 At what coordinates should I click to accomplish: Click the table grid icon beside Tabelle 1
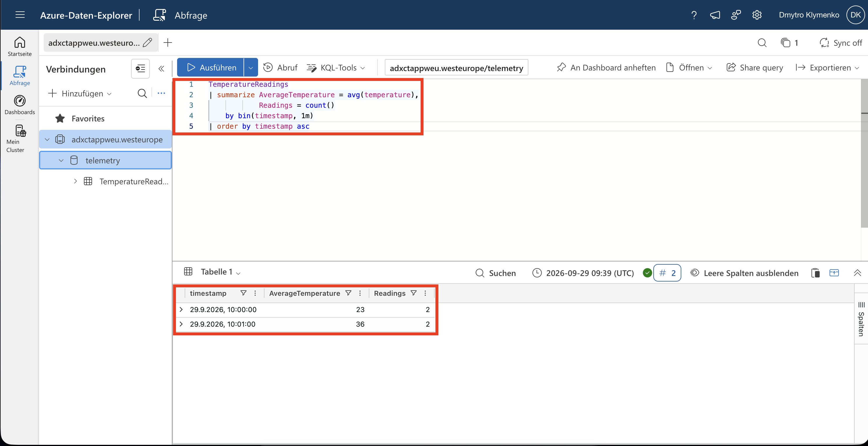(188, 272)
